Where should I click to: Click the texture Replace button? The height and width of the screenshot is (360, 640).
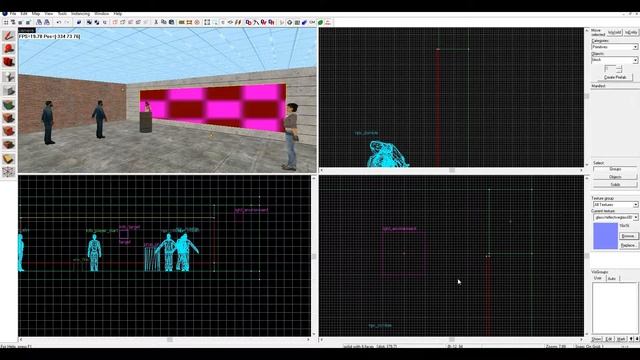628,245
